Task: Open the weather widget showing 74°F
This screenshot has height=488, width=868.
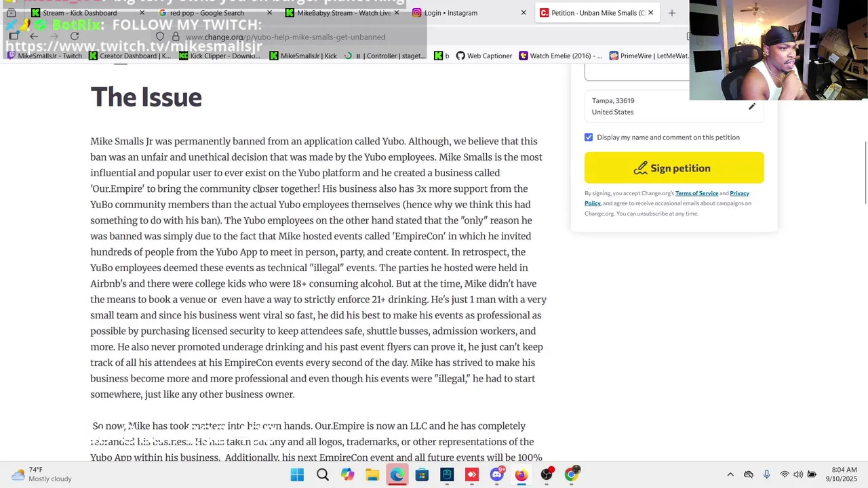Action: [x=42, y=474]
